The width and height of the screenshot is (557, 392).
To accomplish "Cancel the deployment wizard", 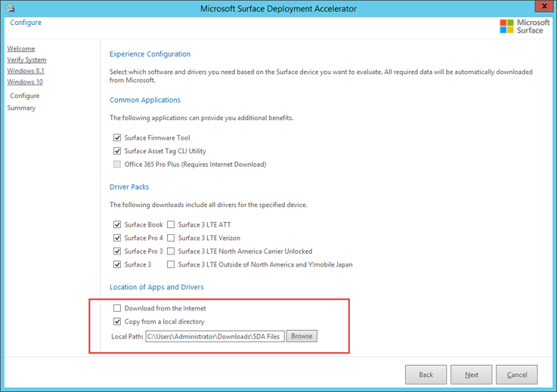I will click(x=516, y=375).
